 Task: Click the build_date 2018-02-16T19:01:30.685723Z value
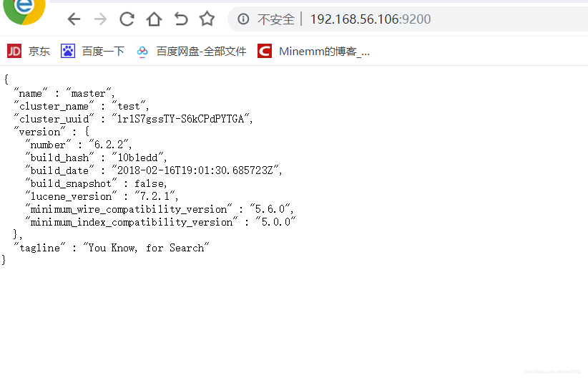pos(195,170)
